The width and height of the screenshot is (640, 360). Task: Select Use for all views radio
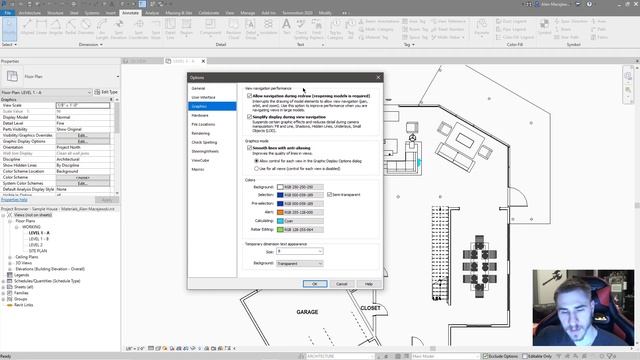(x=256, y=168)
